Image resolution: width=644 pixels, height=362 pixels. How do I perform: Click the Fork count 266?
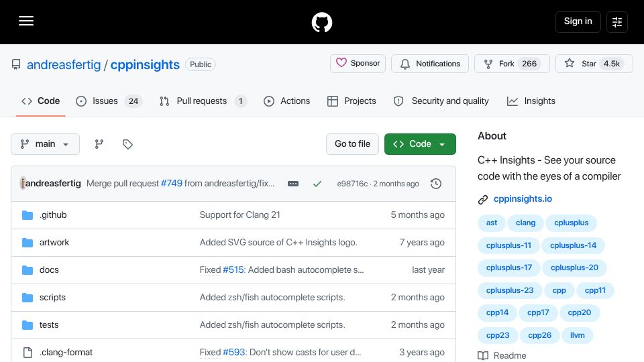tap(529, 64)
